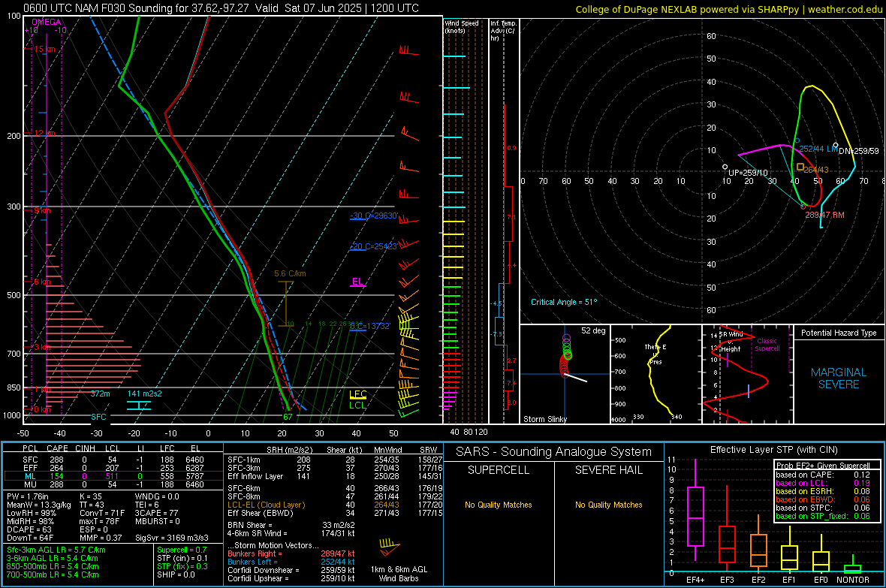Select 'LCL-EL (Cloud Layer)' orange row

335,505
